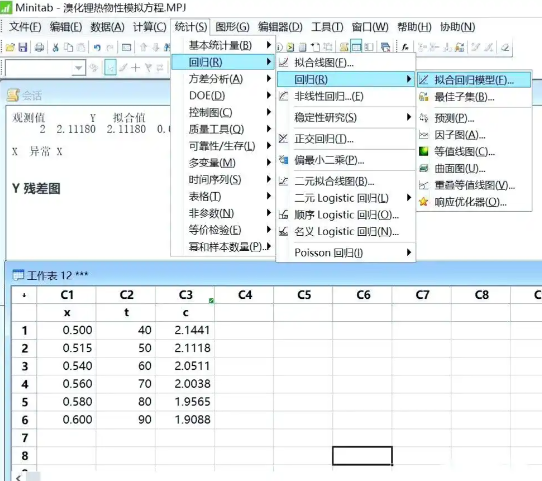Viewport: 542px width, 481px height.
Task: Click cell t value 70
Action: pyautogui.click(x=126, y=384)
